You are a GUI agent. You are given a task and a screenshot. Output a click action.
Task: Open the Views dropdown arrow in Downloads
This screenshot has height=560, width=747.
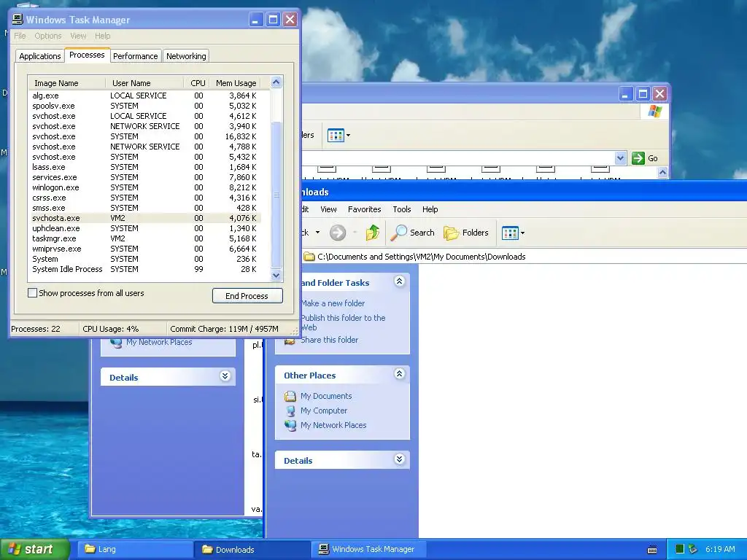click(522, 233)
